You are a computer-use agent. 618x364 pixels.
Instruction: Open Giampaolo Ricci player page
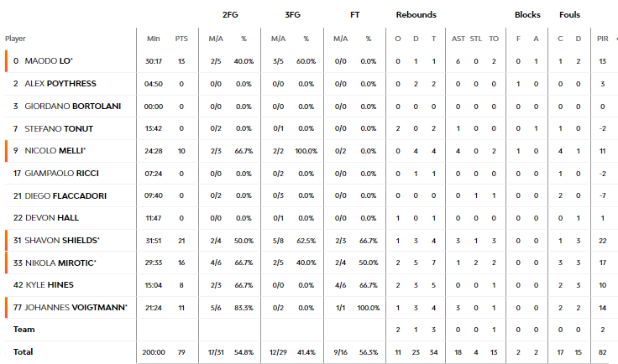coord(61,174)
